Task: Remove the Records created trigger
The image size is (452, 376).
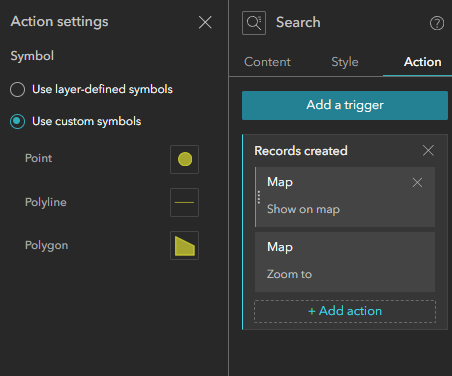Action: click(x=428, y=151)
